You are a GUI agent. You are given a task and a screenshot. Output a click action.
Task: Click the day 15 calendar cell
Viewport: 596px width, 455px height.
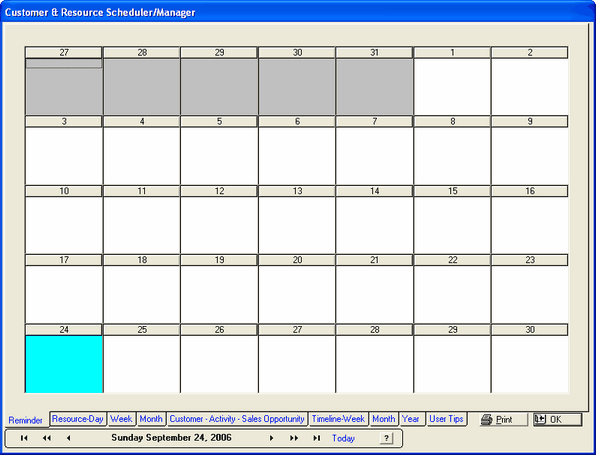pyautogui.click(x=452, y=225)
